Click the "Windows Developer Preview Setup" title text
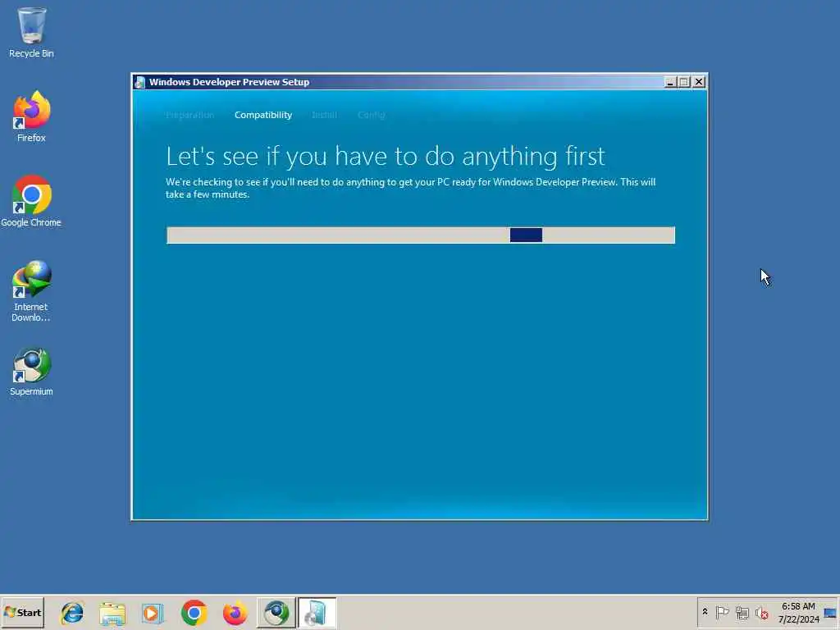The image size is (840, 630). [230, 82]
